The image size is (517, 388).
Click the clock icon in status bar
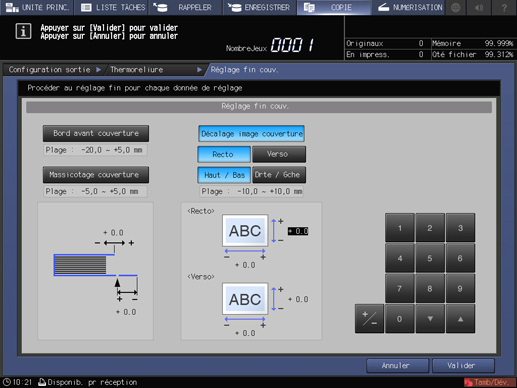(x=7, y=382)
